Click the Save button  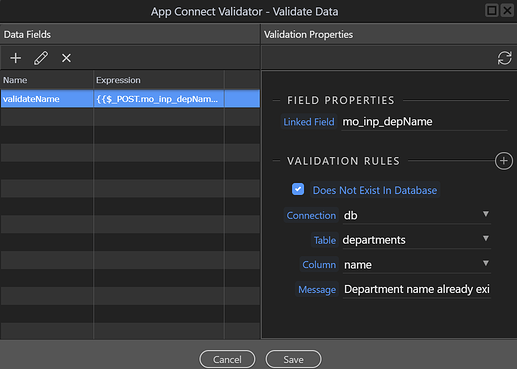click(x=293, y=359)
